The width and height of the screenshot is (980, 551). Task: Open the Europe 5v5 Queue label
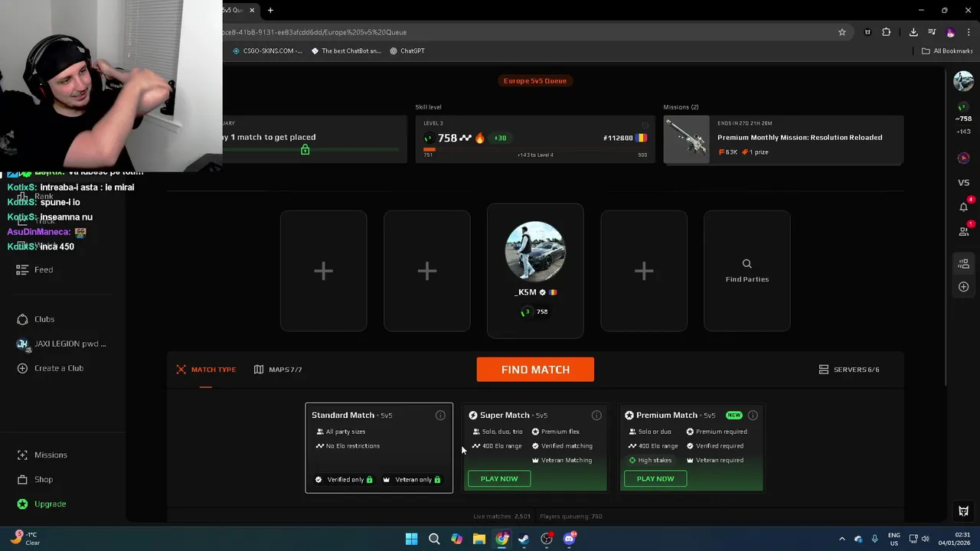pos(535,80)
